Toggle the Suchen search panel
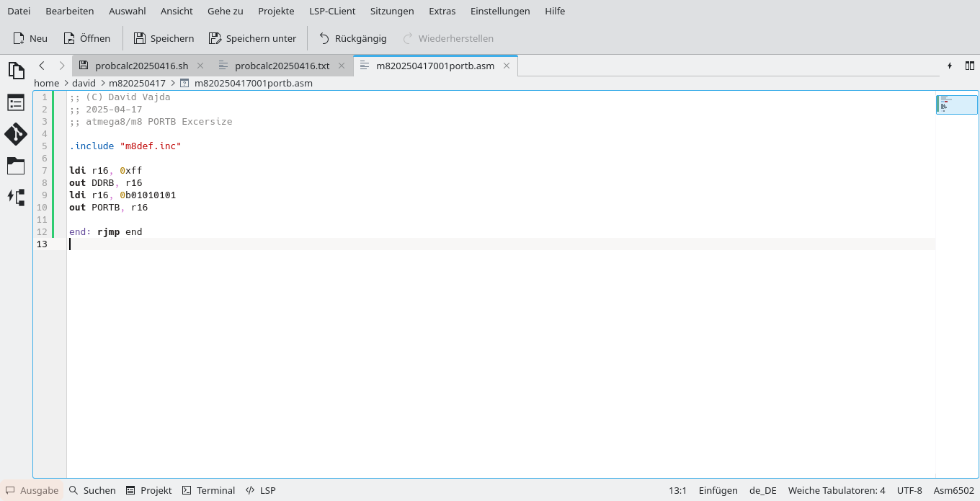The width and height of the screenshot is (980, 501). tap(92, 490)
